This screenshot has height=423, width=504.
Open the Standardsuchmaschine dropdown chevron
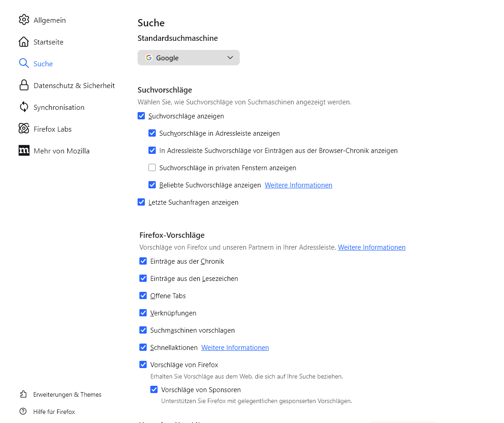[x=230, y=58]
